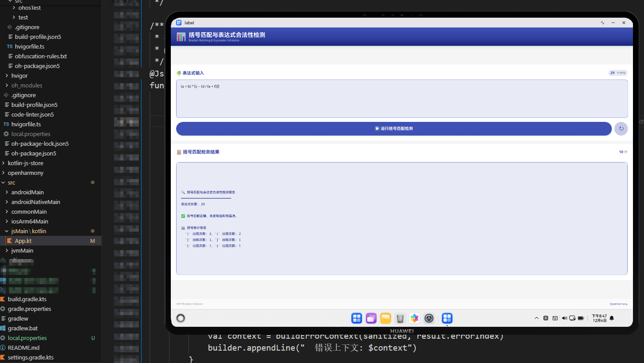Viewport: 644px width, 363px height.
Task: Open oh-package-lock.json5 file
Action: point(40,144)
